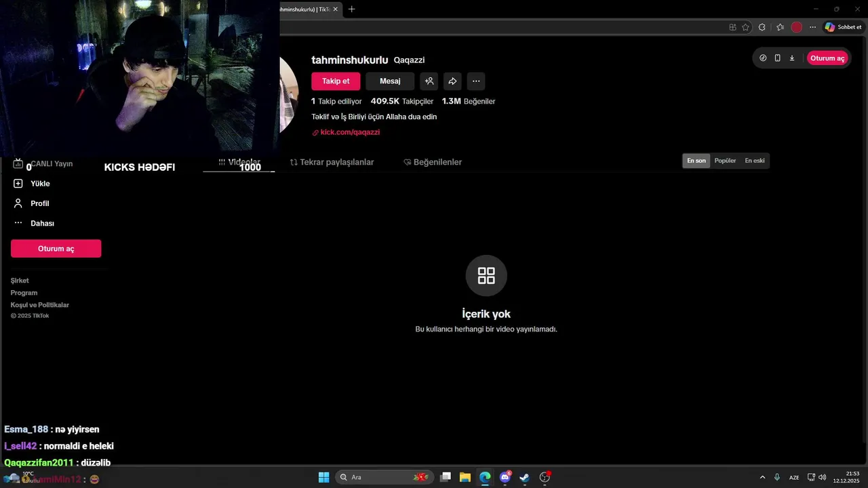This screenshot has width=868, height=488.
Task: Click the Qaqazzi display name
Action: pos(409,60)
